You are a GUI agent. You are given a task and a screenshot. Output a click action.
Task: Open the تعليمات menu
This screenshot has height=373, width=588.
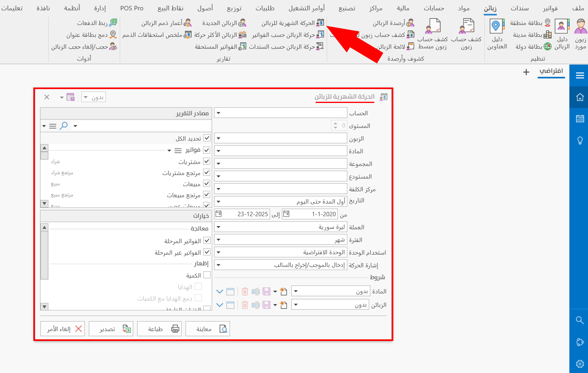click(x=13, y=8)
